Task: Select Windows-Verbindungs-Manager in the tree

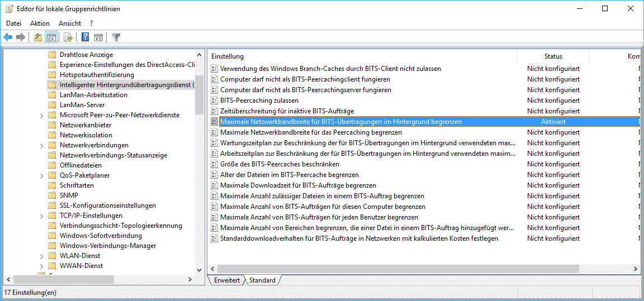Action: (107, 246)
